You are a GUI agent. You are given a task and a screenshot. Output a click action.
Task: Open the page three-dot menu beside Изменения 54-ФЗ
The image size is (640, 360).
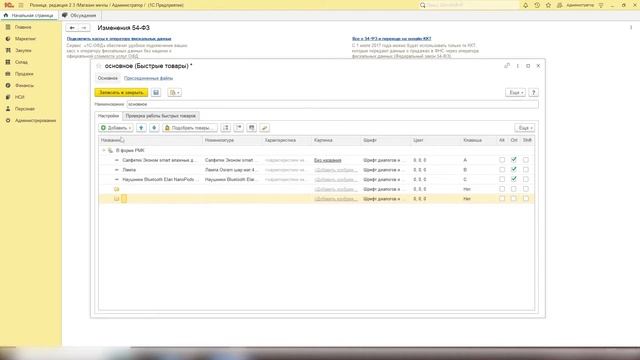(631, 28)
